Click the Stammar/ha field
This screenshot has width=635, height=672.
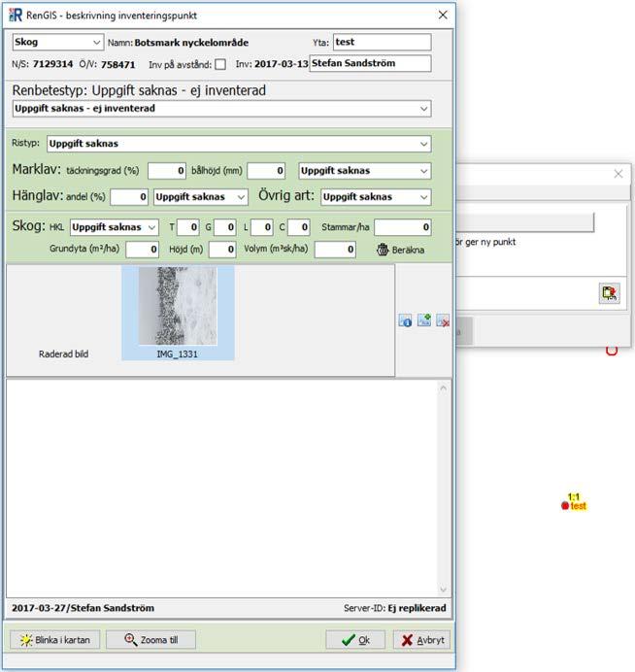(x=403, y=227)
